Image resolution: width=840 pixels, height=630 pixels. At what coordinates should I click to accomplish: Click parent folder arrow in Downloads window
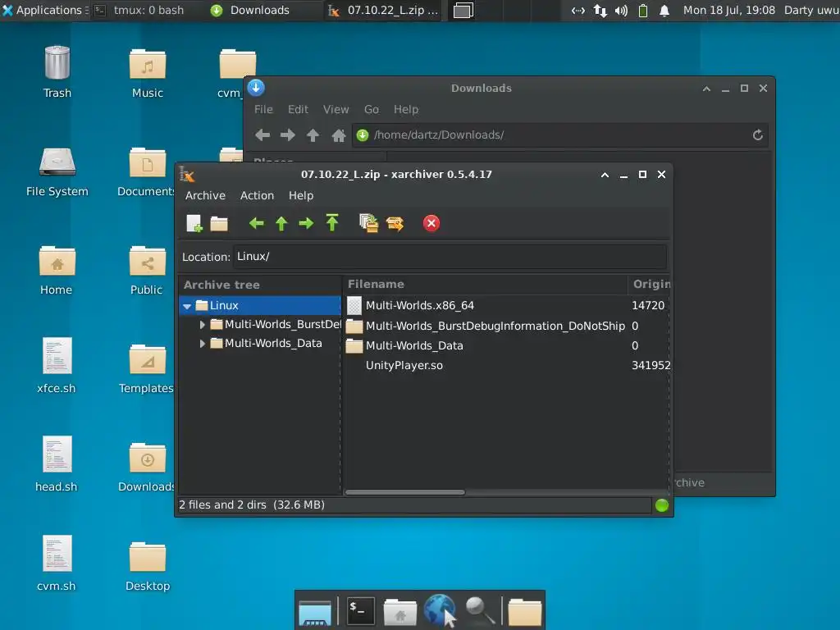click(x=313, y=135)
